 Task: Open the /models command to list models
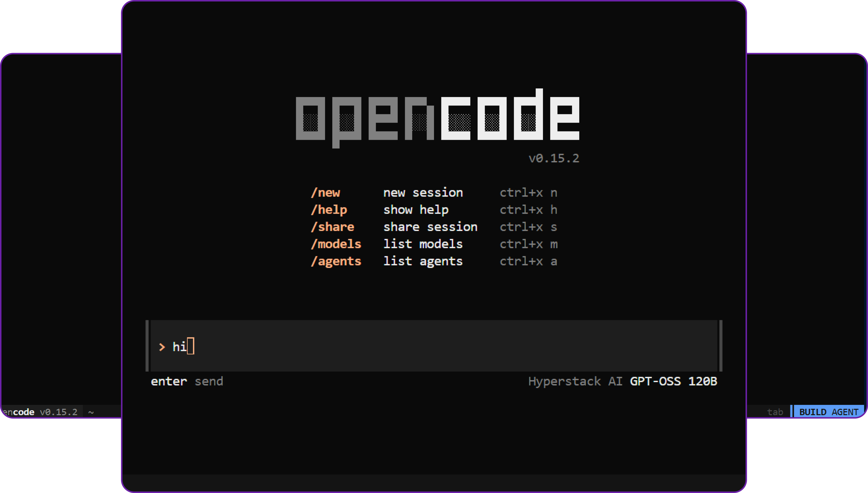(x=337, y=244)
